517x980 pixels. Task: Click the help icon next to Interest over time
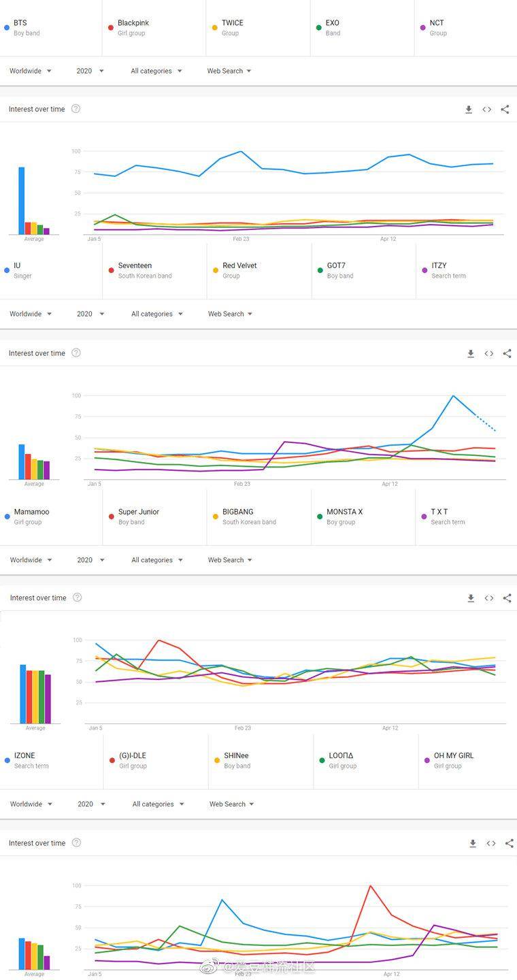tap(76, 109)
